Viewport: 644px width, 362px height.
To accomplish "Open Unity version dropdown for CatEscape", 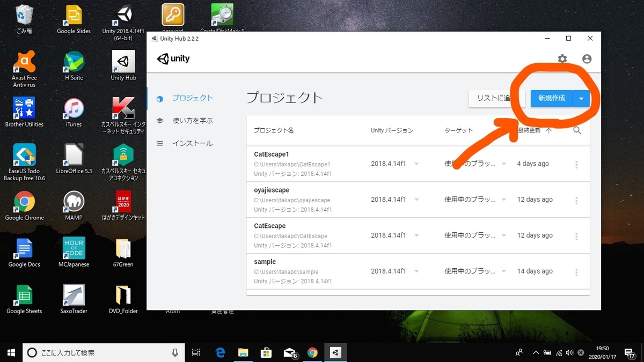I will click(x=416, y=235).
